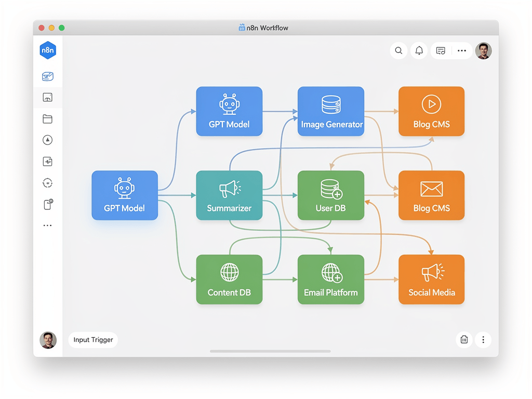Click the history clock icon in the sidebar

click(48, 140)
